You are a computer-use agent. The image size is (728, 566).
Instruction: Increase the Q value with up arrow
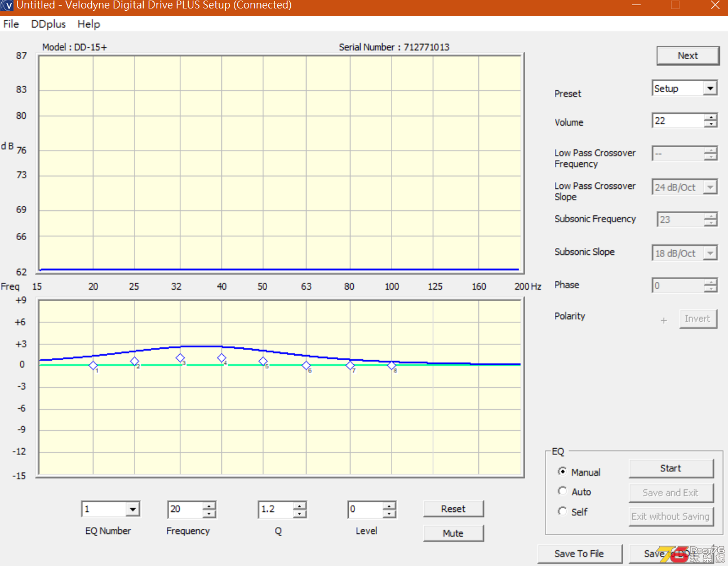point(300,506)
